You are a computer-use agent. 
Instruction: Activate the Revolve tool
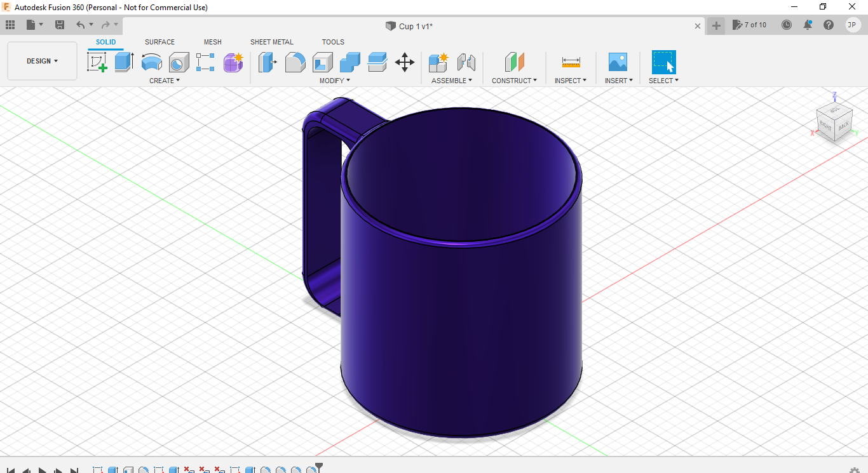pyautogui.click(x=151, y=62)
